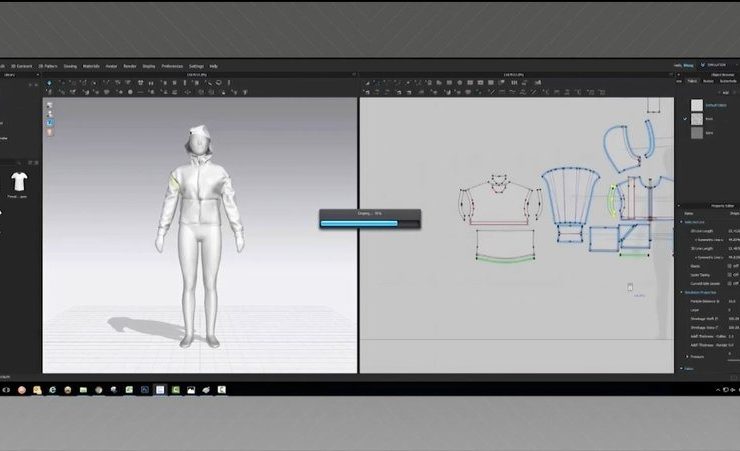The width and height of the screenshot is (740, 451).
Task: Click the green check beside the second fabric
Action: 685,119
